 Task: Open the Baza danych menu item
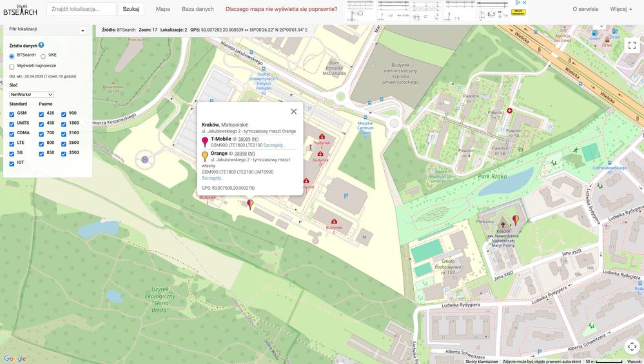pyautogui.click(x=197, y=9)
